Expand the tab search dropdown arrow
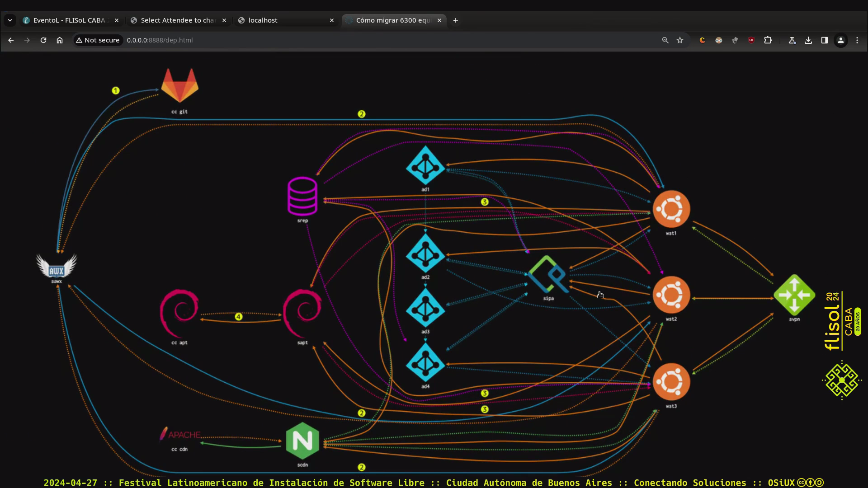Viewport: 868px width, 488px height. point(9,20)
